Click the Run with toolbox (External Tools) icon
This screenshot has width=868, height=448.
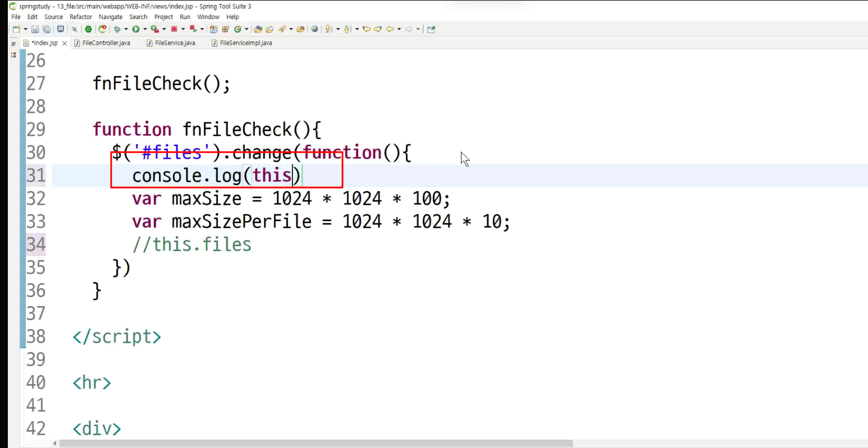(x=154, y=29)
